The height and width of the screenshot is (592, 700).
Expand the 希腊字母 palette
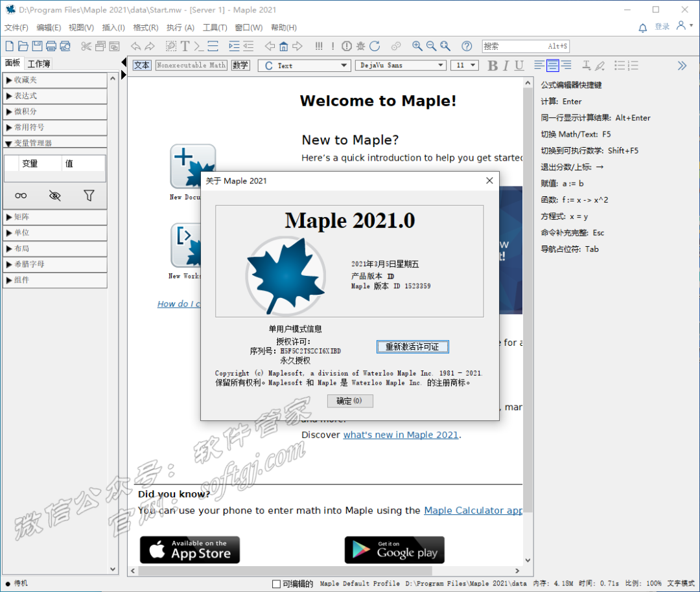(55, 264)
